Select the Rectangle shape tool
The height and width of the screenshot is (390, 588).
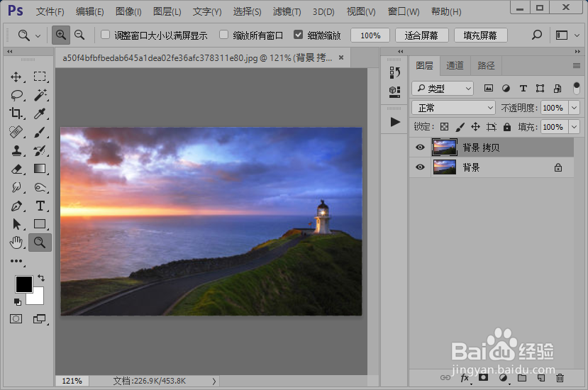pyautogui.click(x=40, y=224)
